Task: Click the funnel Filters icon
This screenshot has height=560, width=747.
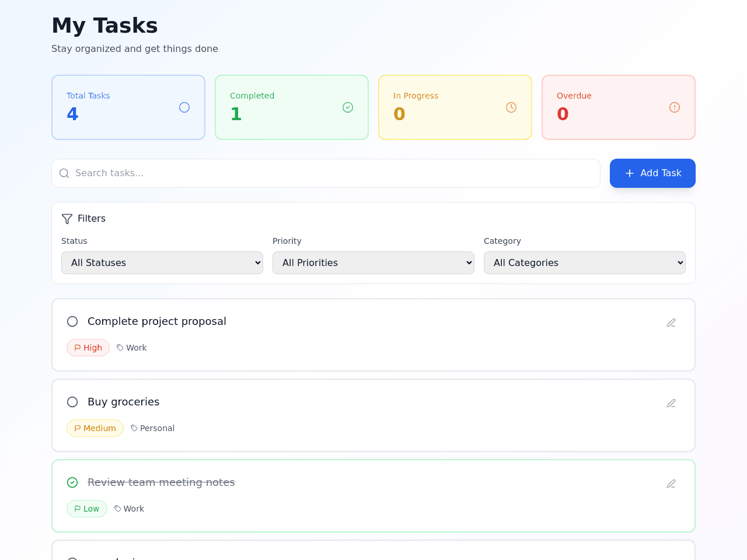Action: (67, 219)
